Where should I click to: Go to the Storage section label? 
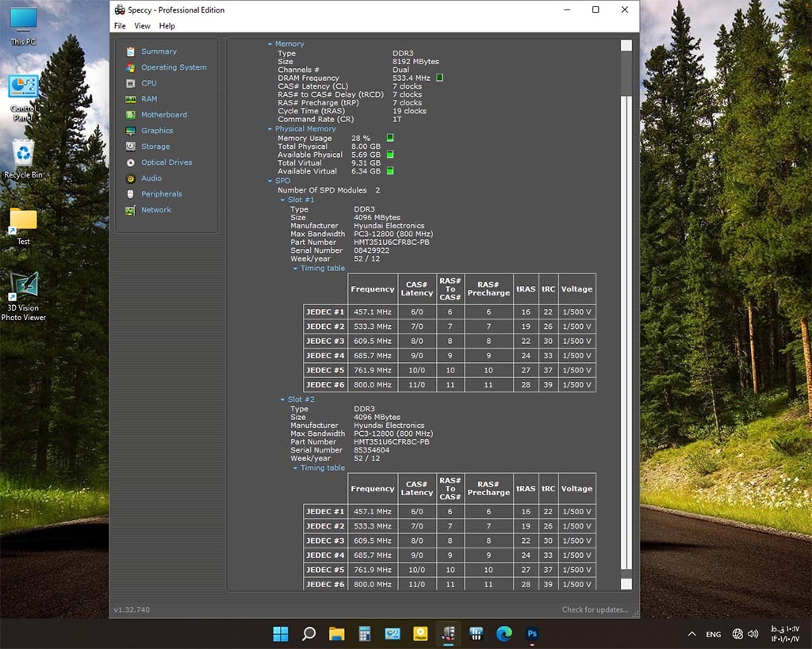155,147
